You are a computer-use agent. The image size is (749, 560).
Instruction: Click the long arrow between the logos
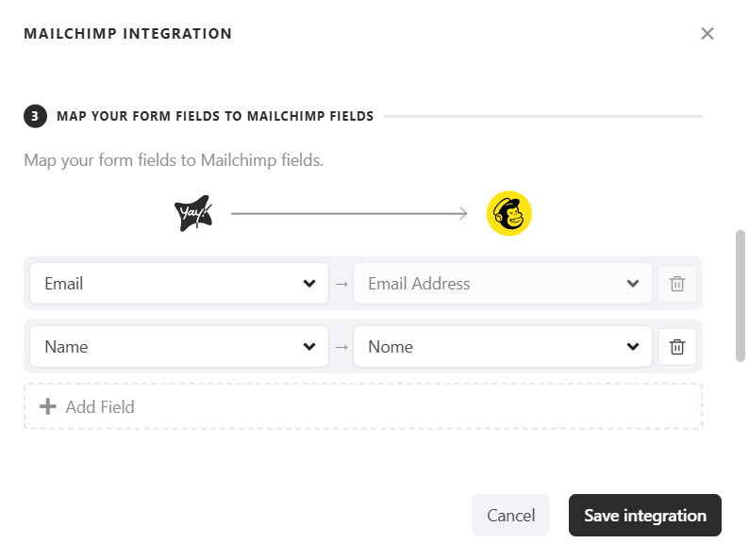coord(349,214)
